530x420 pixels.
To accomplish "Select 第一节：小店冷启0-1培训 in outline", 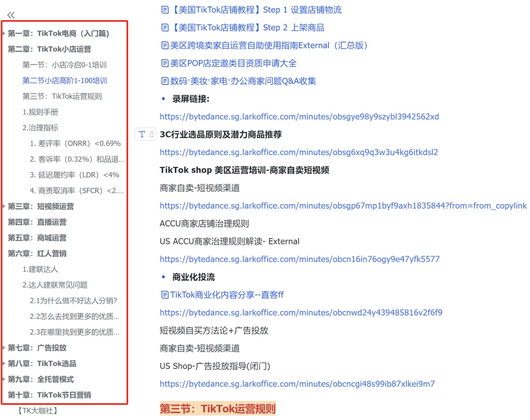I will 65,65.
